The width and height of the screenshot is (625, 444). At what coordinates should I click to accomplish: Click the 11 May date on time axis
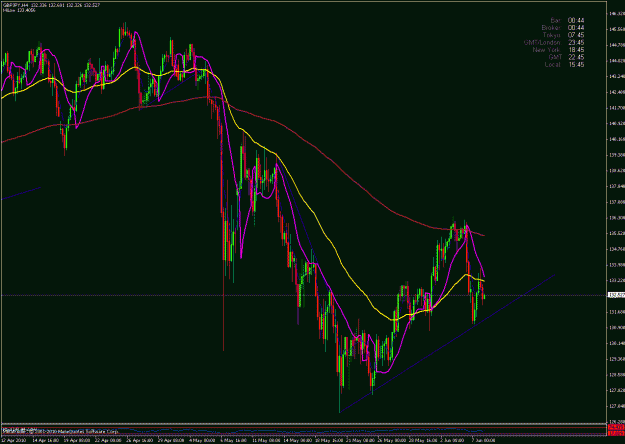(x=265, y=440)
